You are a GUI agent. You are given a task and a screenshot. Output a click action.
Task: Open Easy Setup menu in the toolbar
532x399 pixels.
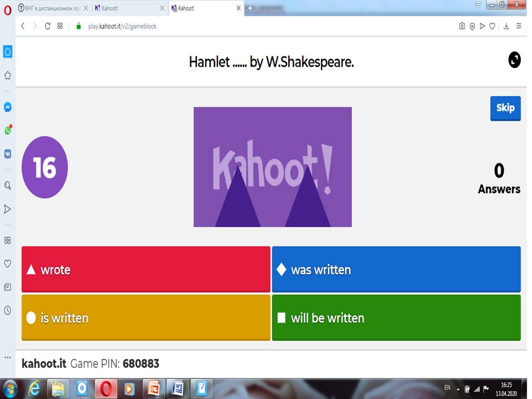(519, 26)
